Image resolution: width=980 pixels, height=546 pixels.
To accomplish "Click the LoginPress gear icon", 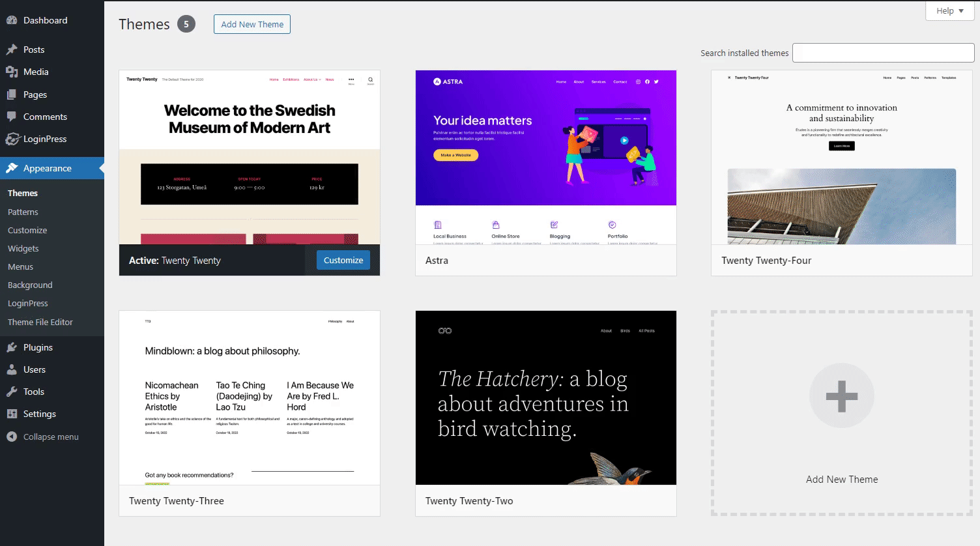I will pyautogui.click(x=12, y=139).
